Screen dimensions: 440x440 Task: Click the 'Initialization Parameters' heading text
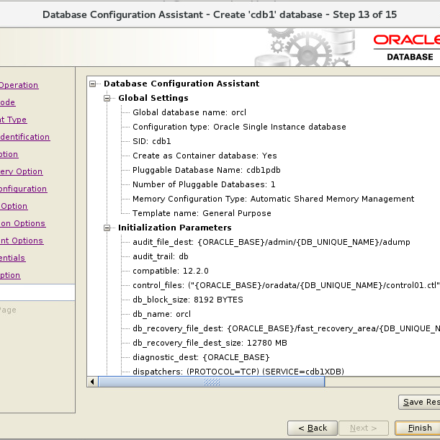(x=175, y=228)
